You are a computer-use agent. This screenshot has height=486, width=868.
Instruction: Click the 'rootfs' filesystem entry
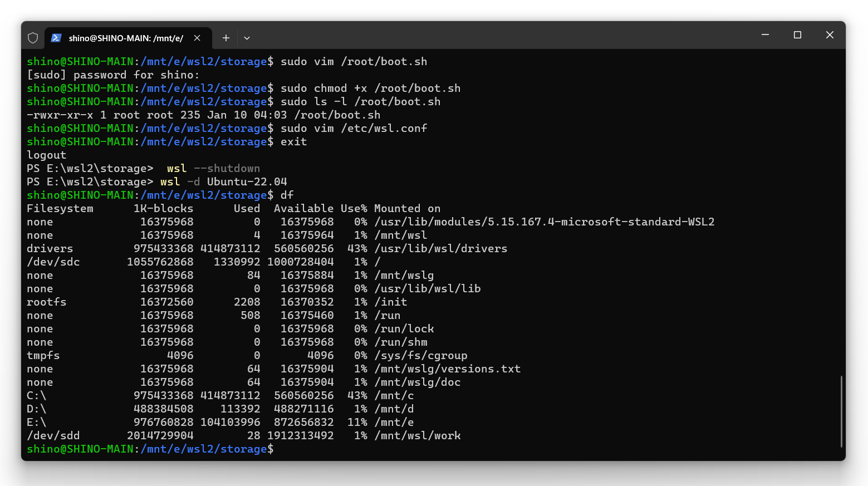(x=47, y=302)
